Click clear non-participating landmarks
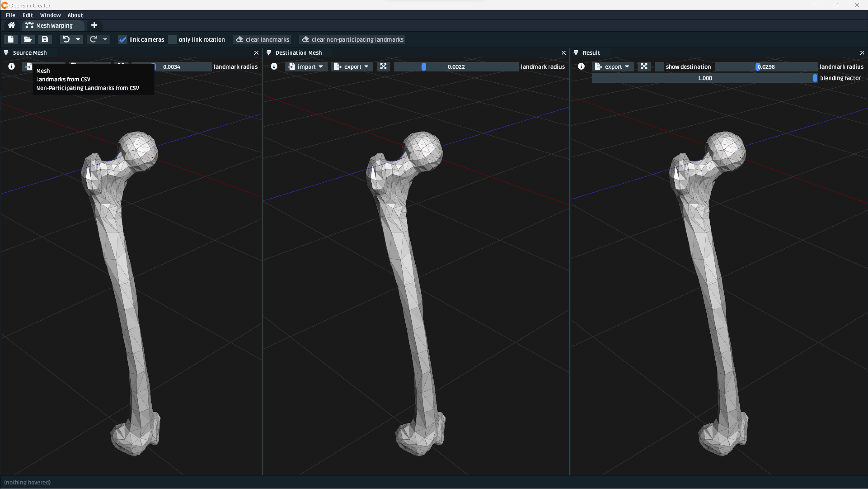Screen dimensions: 868x489 point(352,39)
